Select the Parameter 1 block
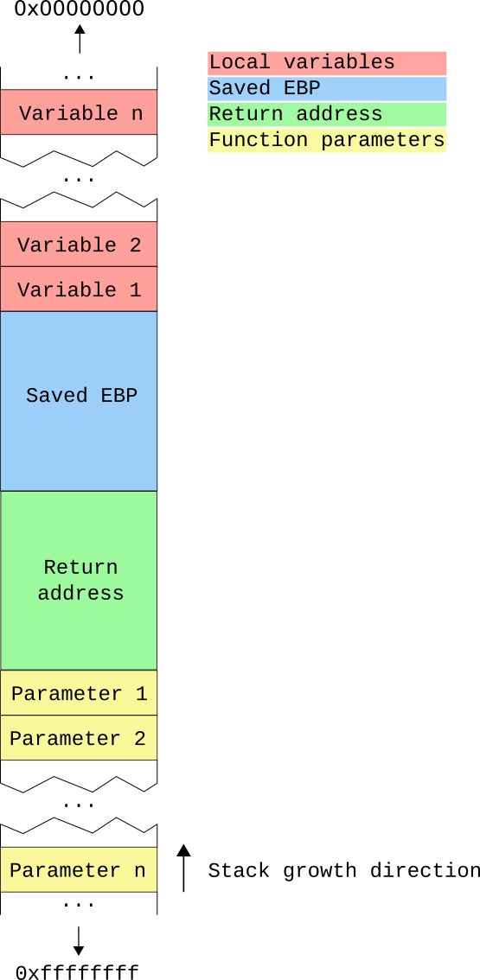This screenshot has width=480, height=980. 79,692
